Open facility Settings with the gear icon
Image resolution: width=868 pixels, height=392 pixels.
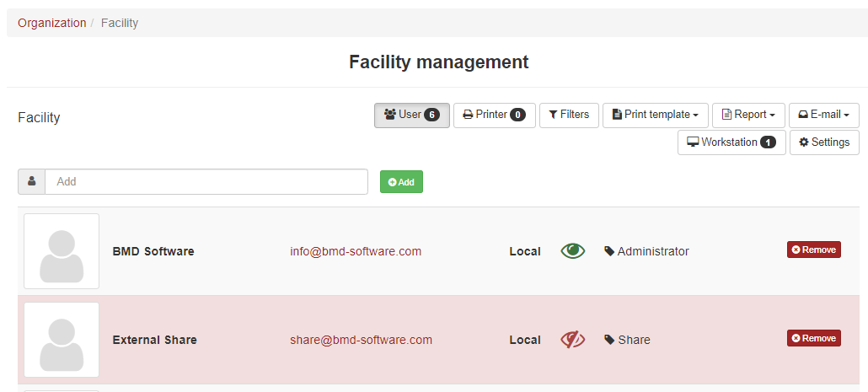point(824,142)
